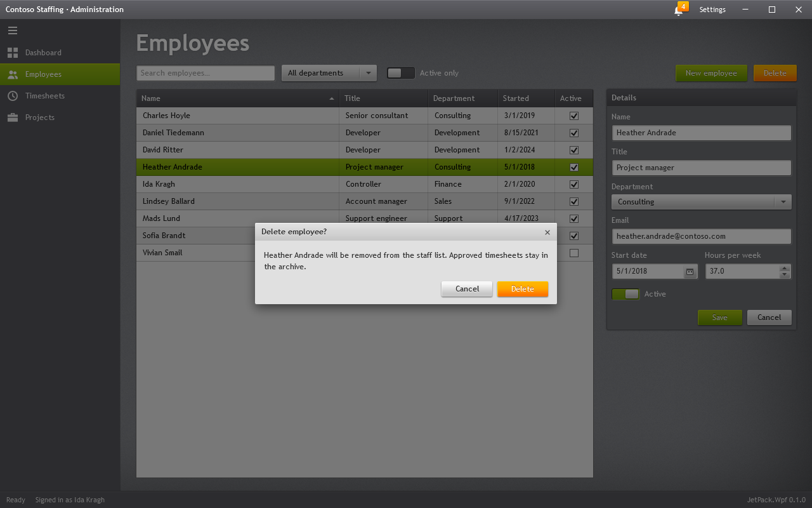Open Projects from the sidebar

click(60, 117)
